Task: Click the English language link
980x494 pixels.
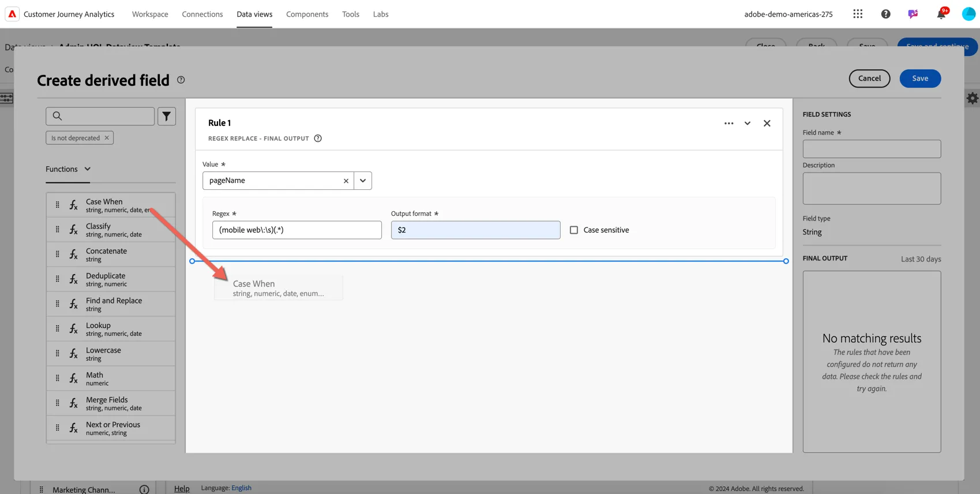Action: tap(241, 488)
